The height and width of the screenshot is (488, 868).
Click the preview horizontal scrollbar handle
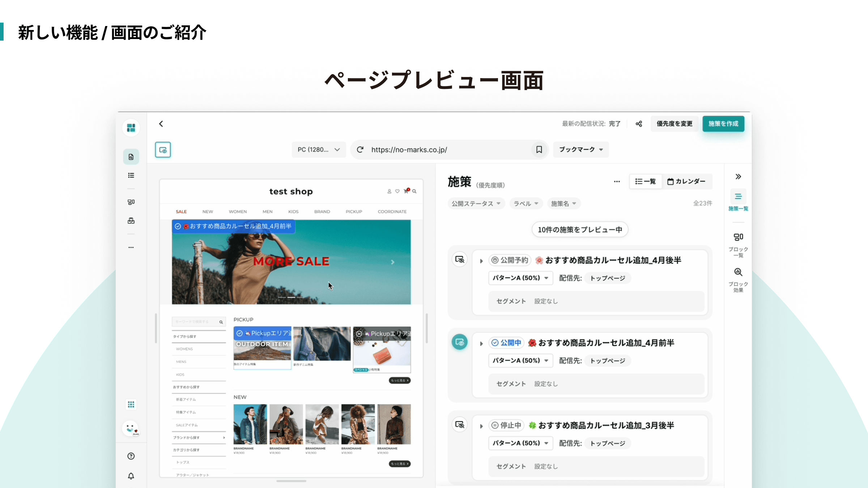(x=291, y=481)
